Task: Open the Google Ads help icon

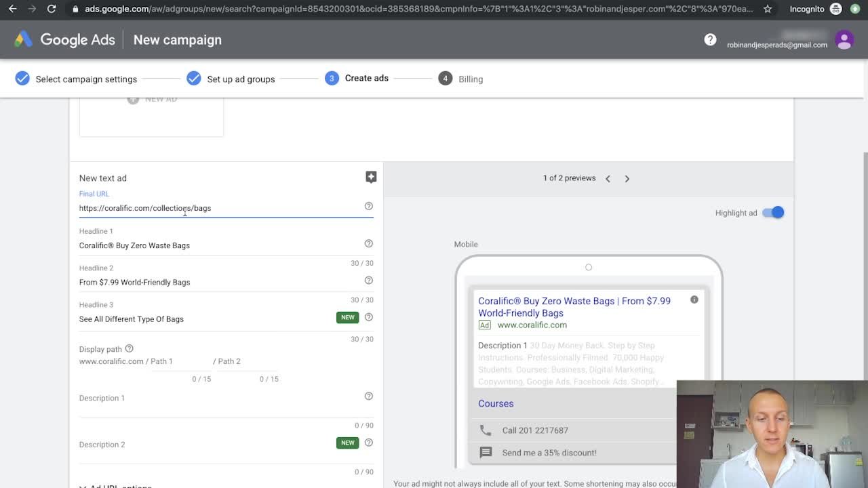Action: pos(710,39)
